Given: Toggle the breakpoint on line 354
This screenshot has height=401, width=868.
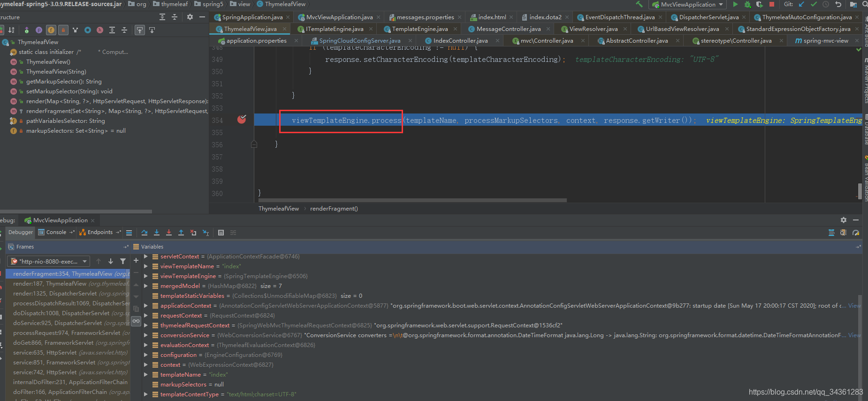Looking at the screenshot, I should (x=242, y=120).
